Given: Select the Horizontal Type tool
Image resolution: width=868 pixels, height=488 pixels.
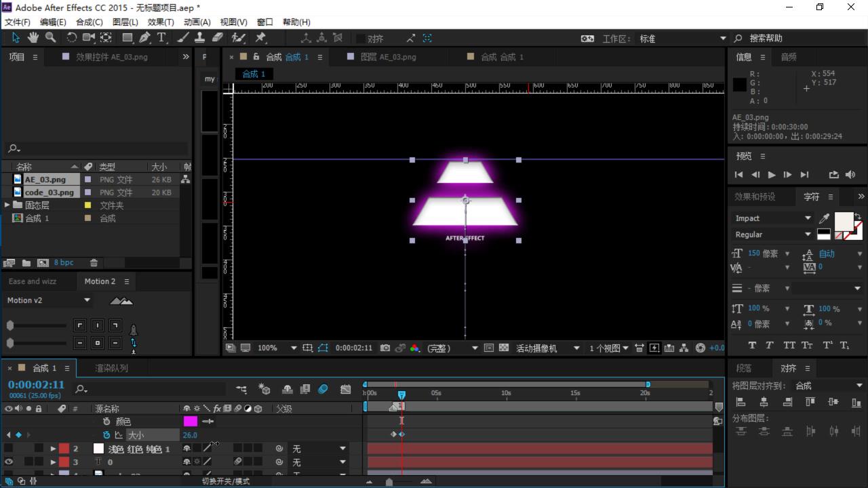Looking at the screenshot, I should 161,38.
